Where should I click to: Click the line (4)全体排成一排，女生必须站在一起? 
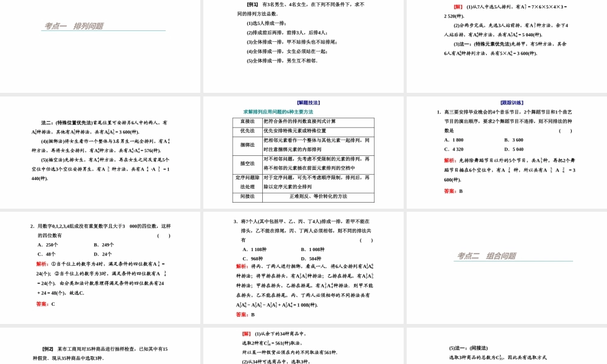[287, 52]
